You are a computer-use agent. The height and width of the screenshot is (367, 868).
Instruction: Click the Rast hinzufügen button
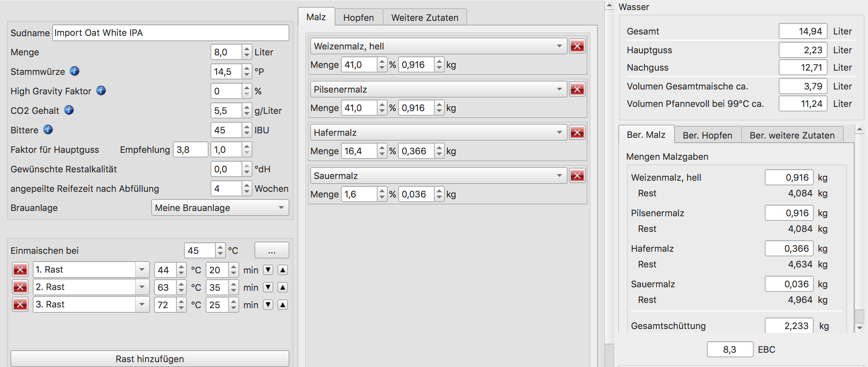[150, 359]
